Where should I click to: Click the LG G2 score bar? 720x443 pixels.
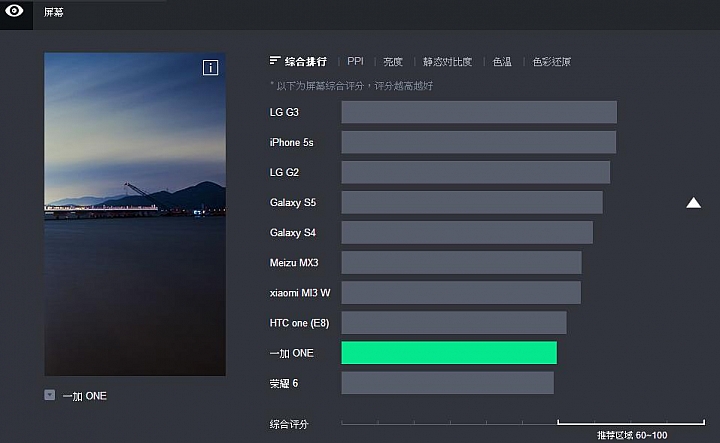click(476, 172)
